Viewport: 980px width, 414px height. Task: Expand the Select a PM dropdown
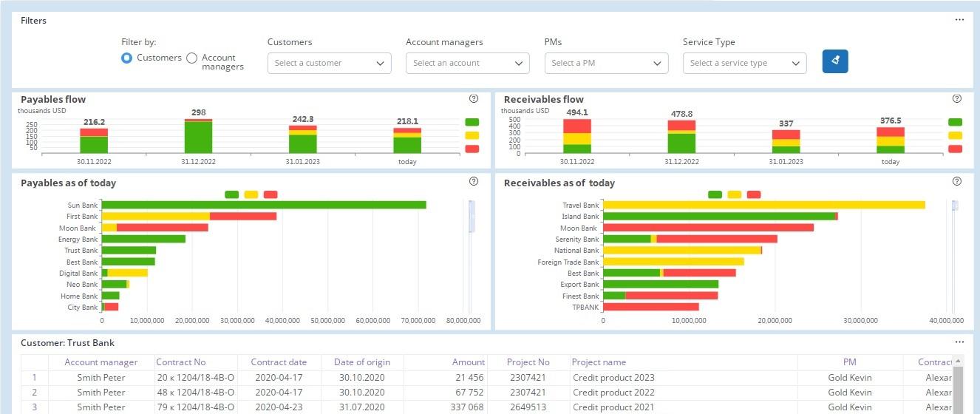(x=606, y=64)
